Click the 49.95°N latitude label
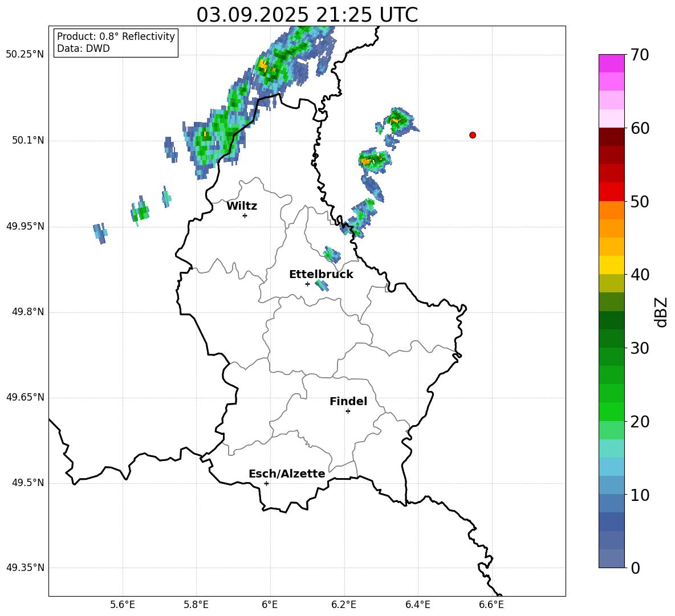Viewport: 675px width, 616px height. pyautogui.click(x=25, y=226)
